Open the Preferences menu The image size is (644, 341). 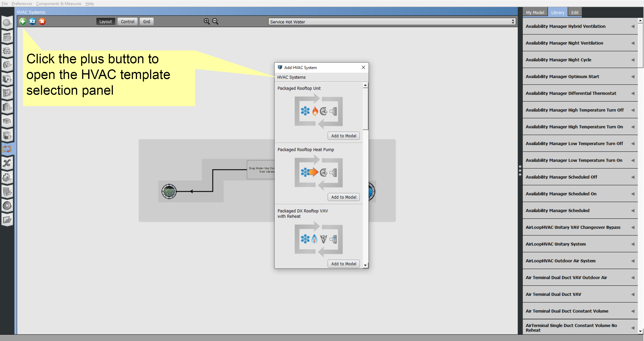[22, 4]
